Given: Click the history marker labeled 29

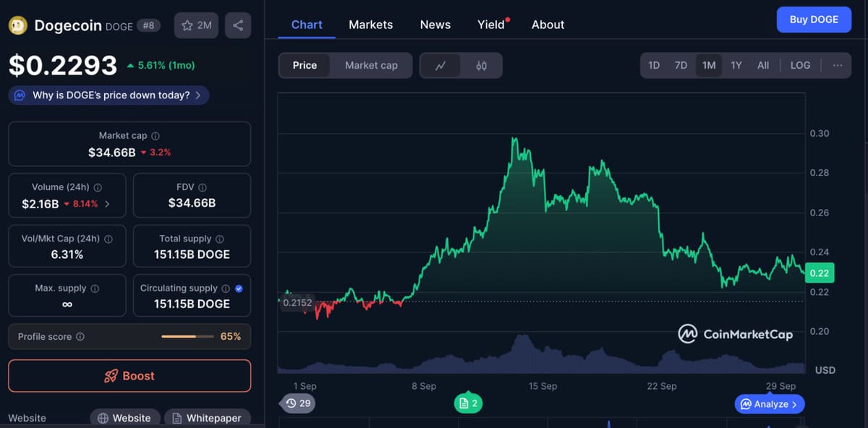Looking at the screenshot, I should (297, 403).
